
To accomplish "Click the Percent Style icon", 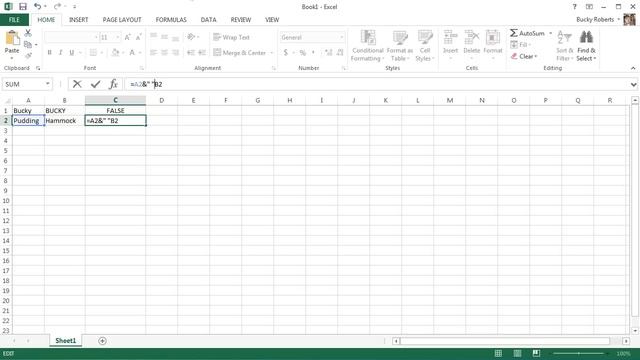I will click(x=302, y=53).
